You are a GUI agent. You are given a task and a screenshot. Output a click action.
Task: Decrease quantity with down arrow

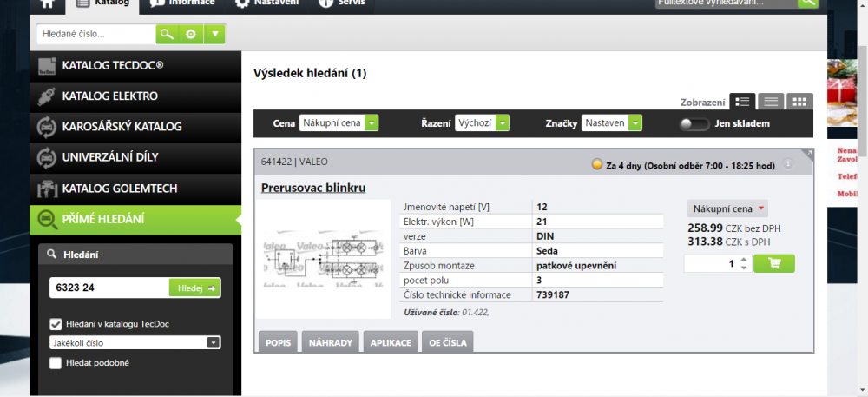click(x=744, y=268)
